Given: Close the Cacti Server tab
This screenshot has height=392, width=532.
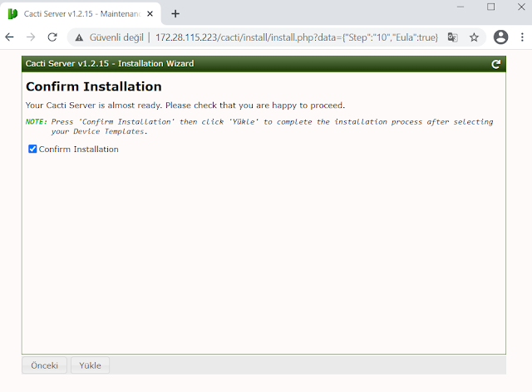Looking at the screenshot, I should [150, 14].
